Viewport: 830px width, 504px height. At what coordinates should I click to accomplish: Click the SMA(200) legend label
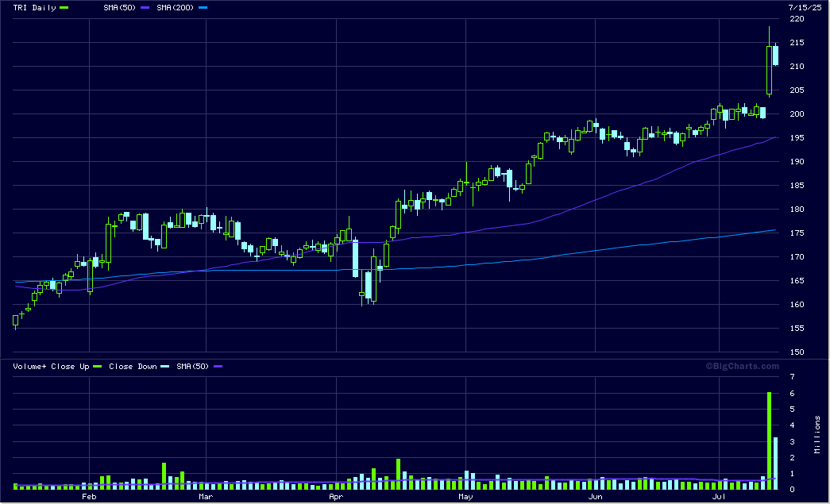coord(176,8)
